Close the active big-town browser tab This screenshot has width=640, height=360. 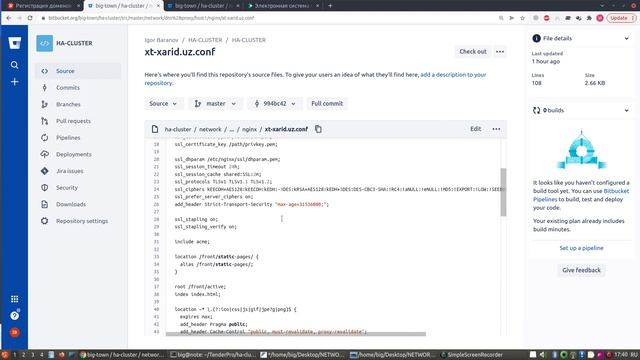pyautogui.click(x=158, y=6)
